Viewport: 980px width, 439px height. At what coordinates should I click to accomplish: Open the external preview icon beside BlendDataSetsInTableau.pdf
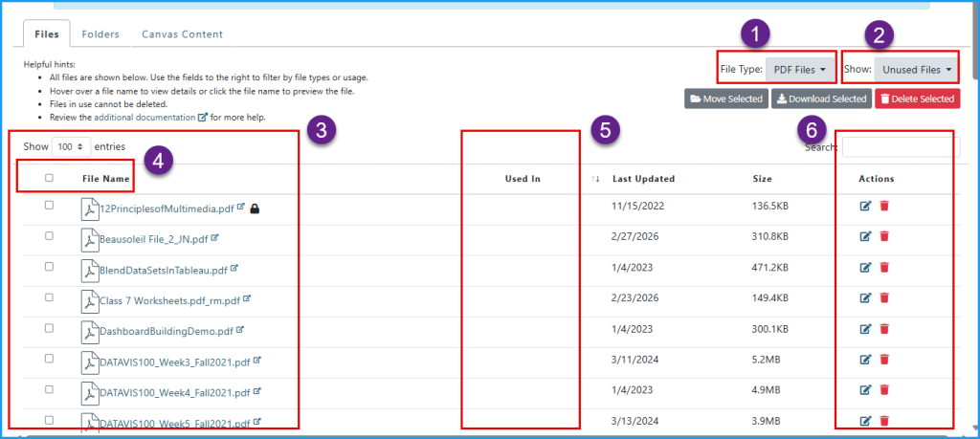pos(234,269)
